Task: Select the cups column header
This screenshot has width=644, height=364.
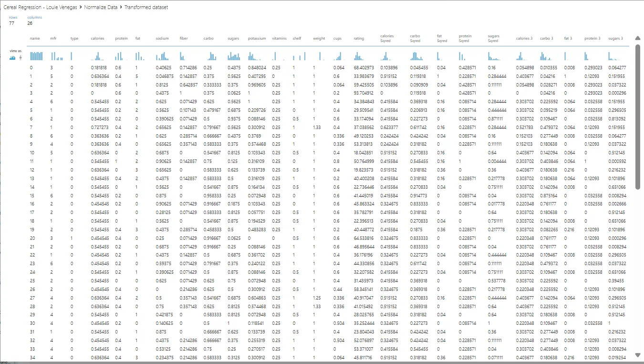Action: pyautogui.click(x=338, y=38)
